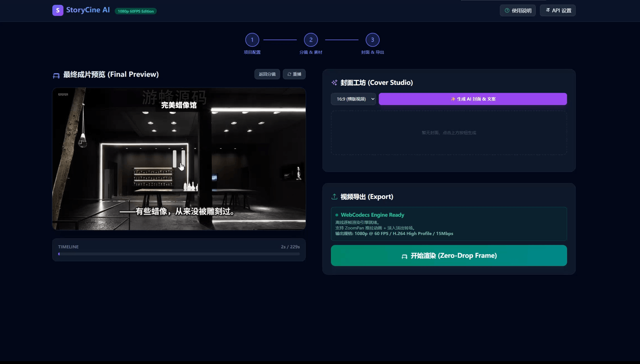The width and height of the screenshot is (640, 364).
Task: Open API 设置 settings
Action: [x=558, y=11]
